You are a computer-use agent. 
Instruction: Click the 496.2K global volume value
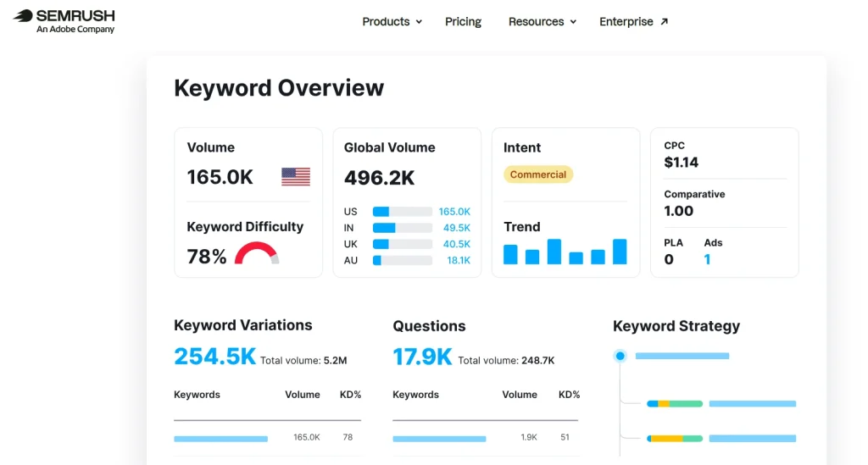pos(379,178)
